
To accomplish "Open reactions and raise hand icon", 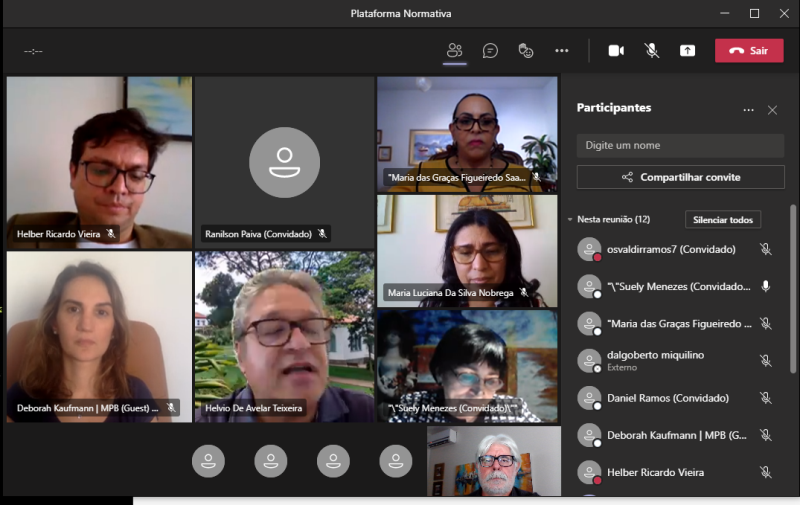I will coord(526,50).
